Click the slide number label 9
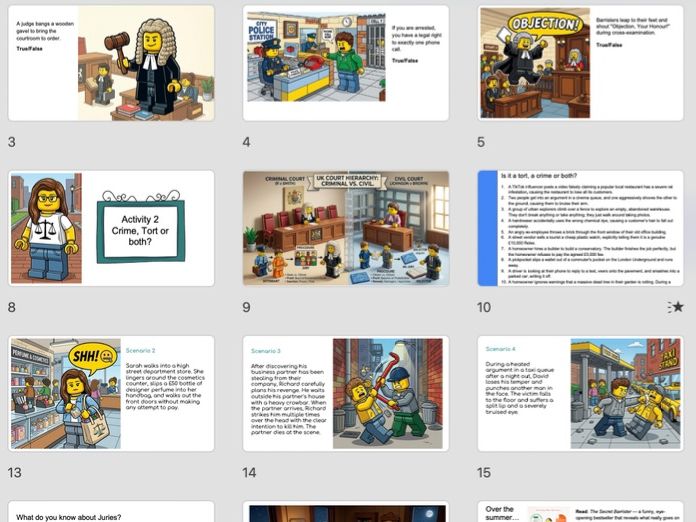The height and width of the screenshot is (522, 696). [246, 307]
